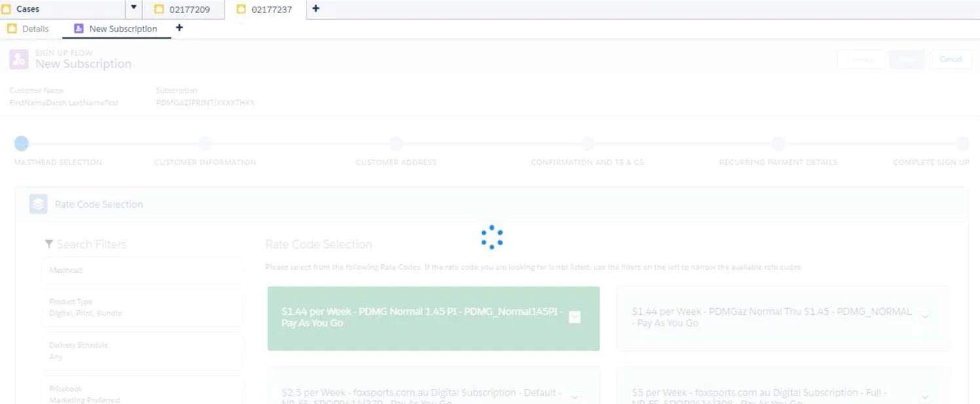980x404 pixels.
Task: Click the Search Filters heading text
Action: [x=91, y=244]
